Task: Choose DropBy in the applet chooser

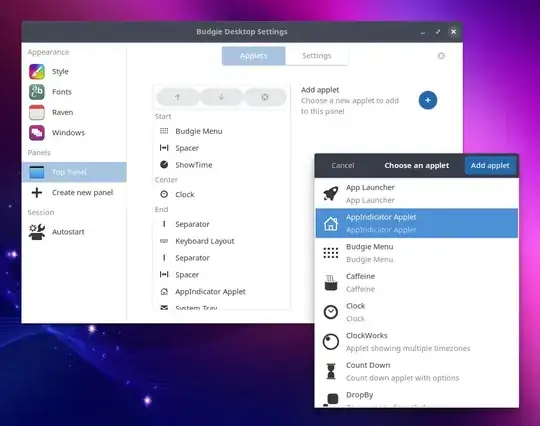Action: (417, 397)
